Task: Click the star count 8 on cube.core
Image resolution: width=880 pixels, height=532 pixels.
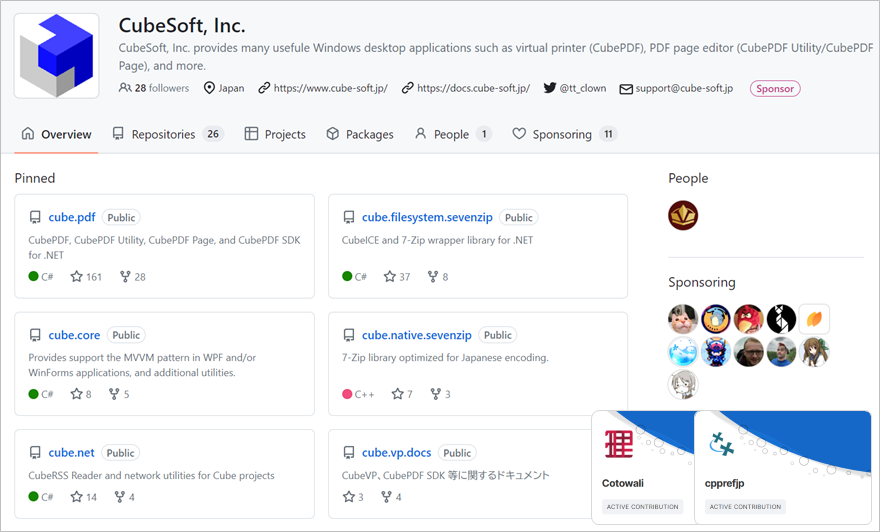Action: [x=81, y=394]
